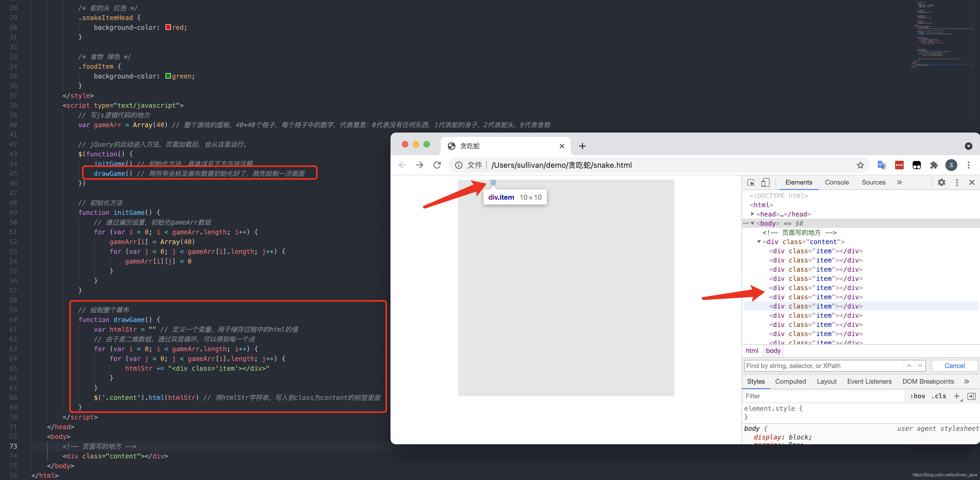Place cursor on drawGame() call line 45
The image size is (980, 480).
199,174
